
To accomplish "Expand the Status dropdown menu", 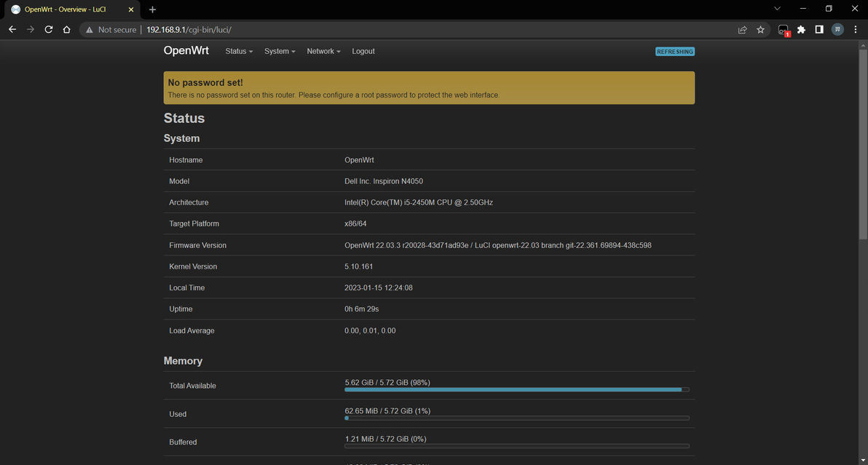I will (239, 52).
